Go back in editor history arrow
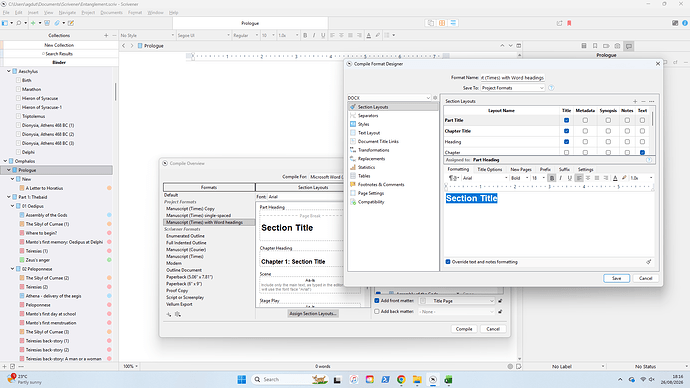Screen dimensions: 690x388 coord(124,46)
